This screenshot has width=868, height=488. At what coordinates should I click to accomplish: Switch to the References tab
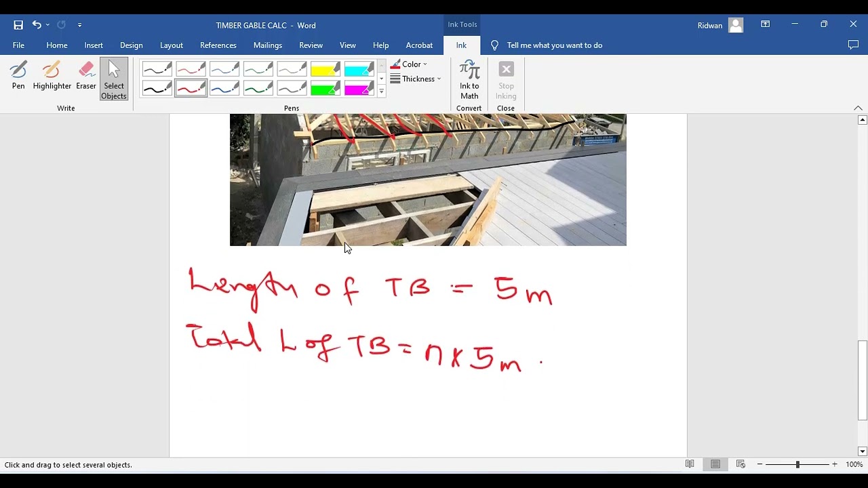(x=218, y=45)
